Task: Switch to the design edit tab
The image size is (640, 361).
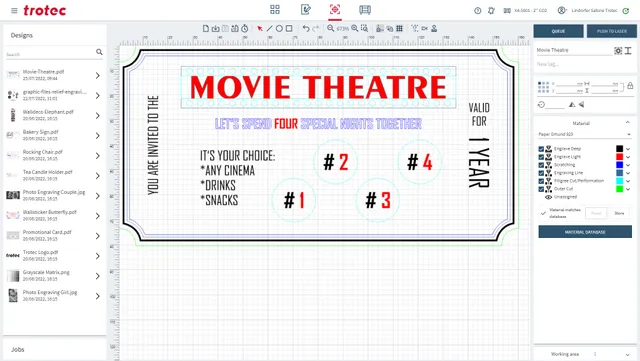Action: [x=305, y=9]
